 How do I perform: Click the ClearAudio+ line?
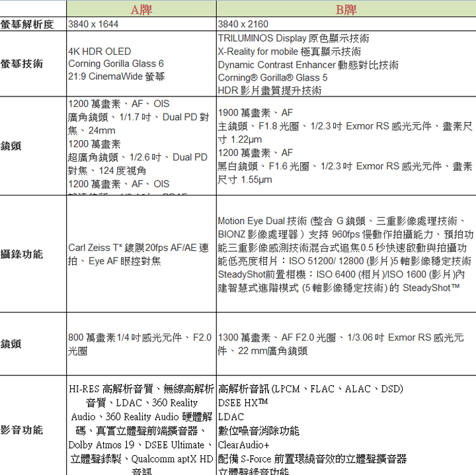(243, 445)
